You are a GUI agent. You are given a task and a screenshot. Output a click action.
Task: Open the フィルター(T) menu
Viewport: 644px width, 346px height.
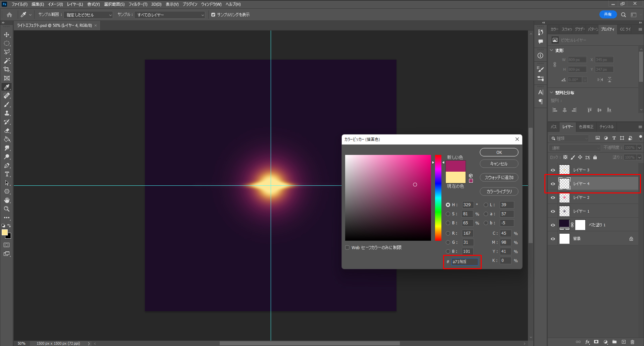click(x=138, y=4)
